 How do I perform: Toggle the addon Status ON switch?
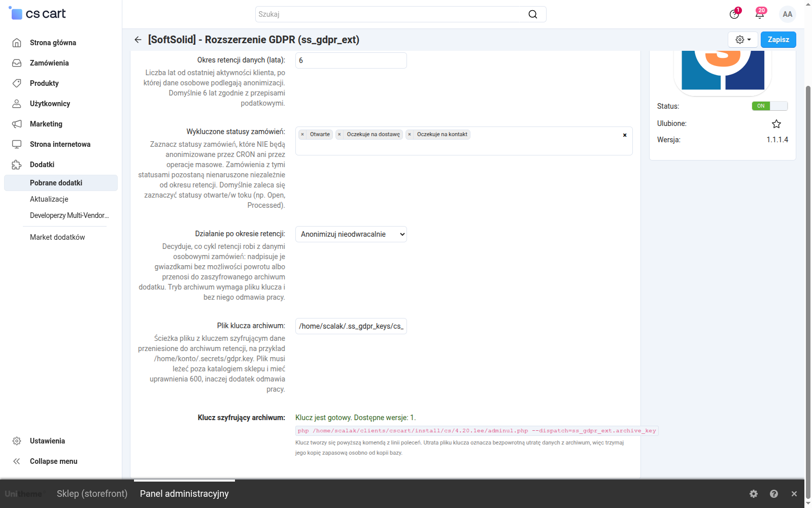point(770,106)
